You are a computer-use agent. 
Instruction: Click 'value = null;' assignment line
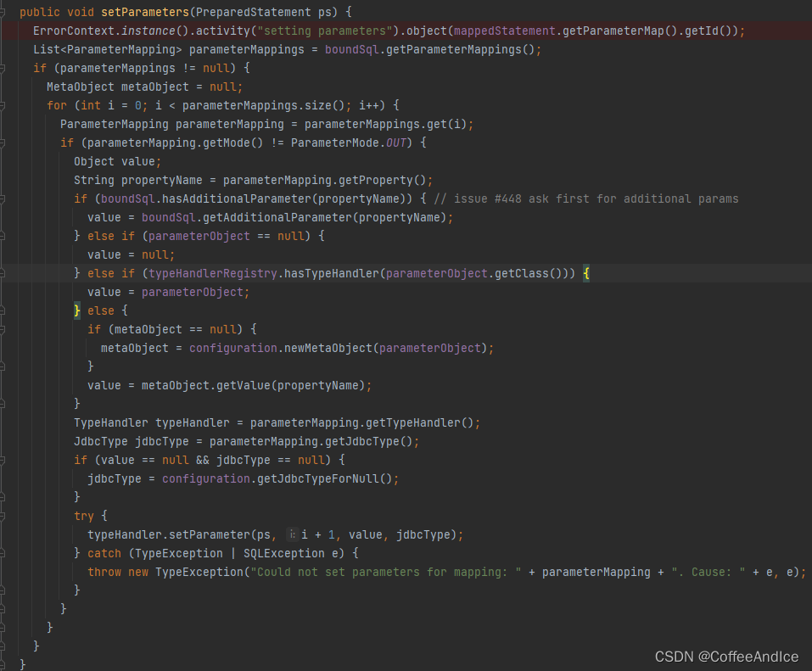131,254
